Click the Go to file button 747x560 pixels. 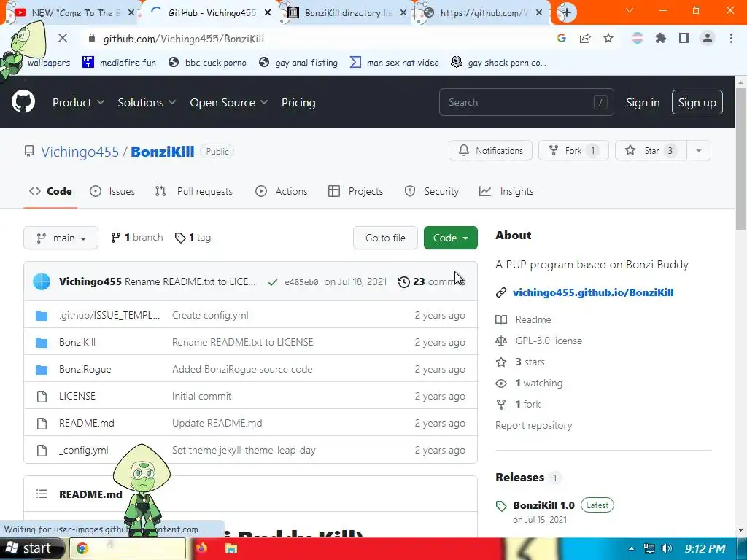coord(385,238)
